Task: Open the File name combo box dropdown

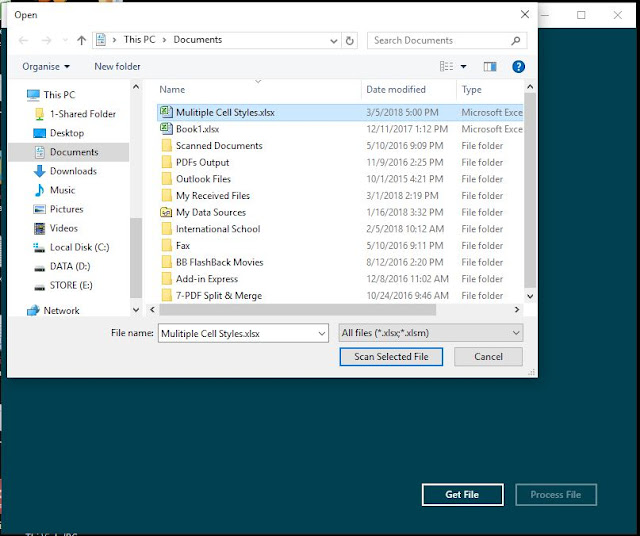Action: (322, 334)
